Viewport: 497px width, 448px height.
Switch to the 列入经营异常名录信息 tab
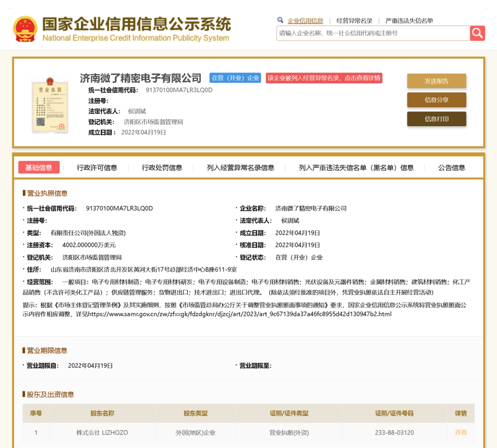241,168
